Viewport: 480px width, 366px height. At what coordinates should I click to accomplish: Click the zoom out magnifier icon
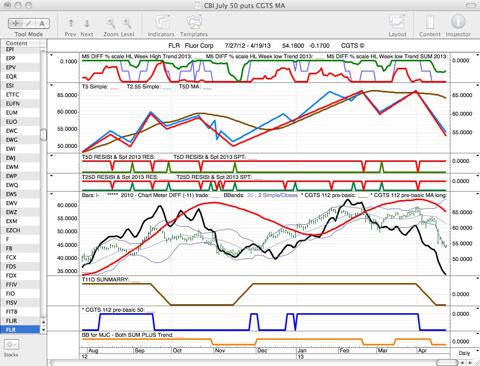point(111,23)
